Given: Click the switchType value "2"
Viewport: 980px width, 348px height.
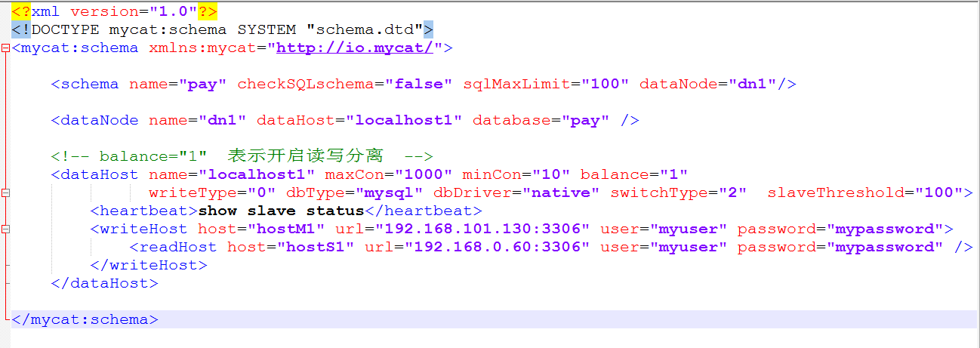Looking at the screenshot, I should [733, 193].
